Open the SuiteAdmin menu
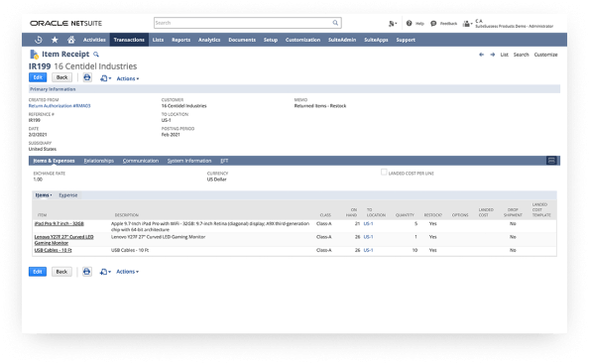This screenshot has height=364, width=589. click(x=342, y=40)
